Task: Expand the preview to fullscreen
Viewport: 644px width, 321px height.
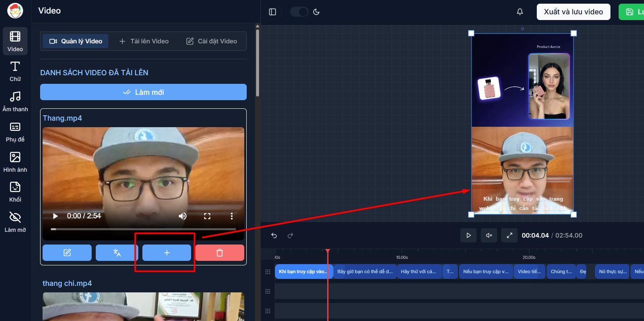Action: (509, 236)
